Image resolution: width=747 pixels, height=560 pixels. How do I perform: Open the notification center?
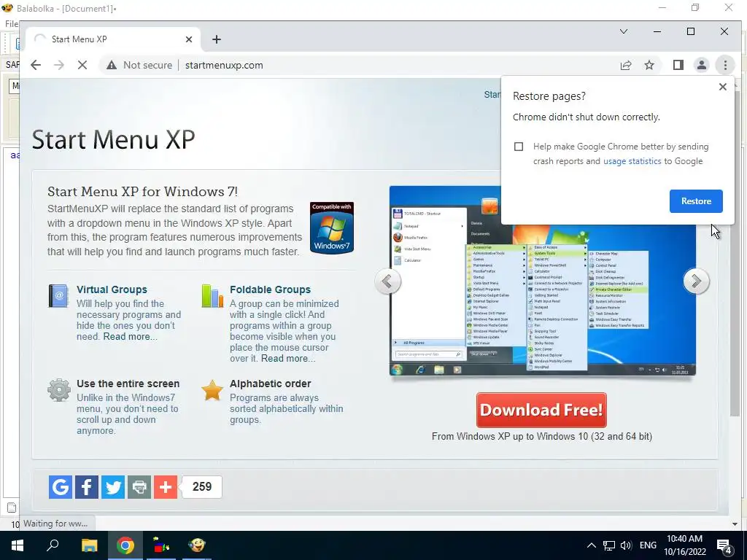point(724,546)
